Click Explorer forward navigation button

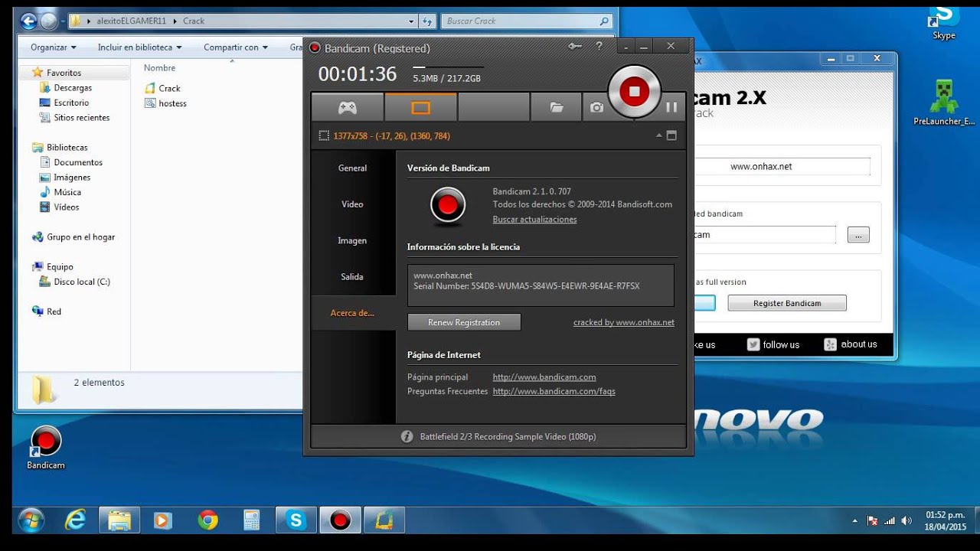pos(49,21)
